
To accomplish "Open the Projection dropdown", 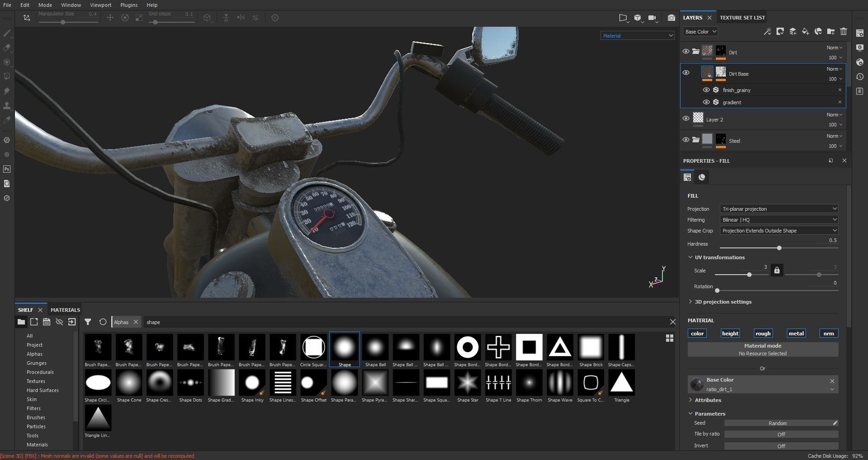I will pyautogui.click(x=779, y=209).
